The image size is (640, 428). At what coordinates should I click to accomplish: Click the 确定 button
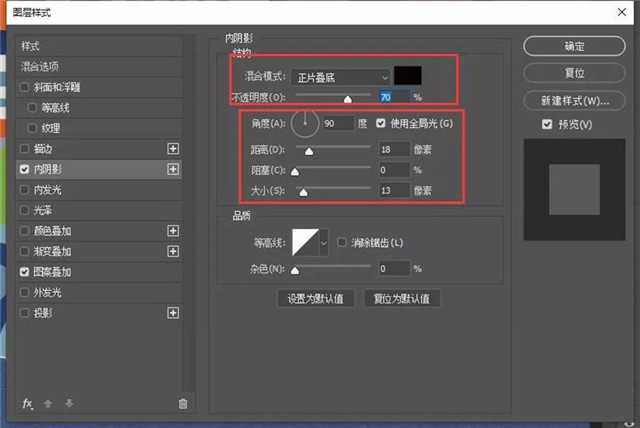coord(574,46)
